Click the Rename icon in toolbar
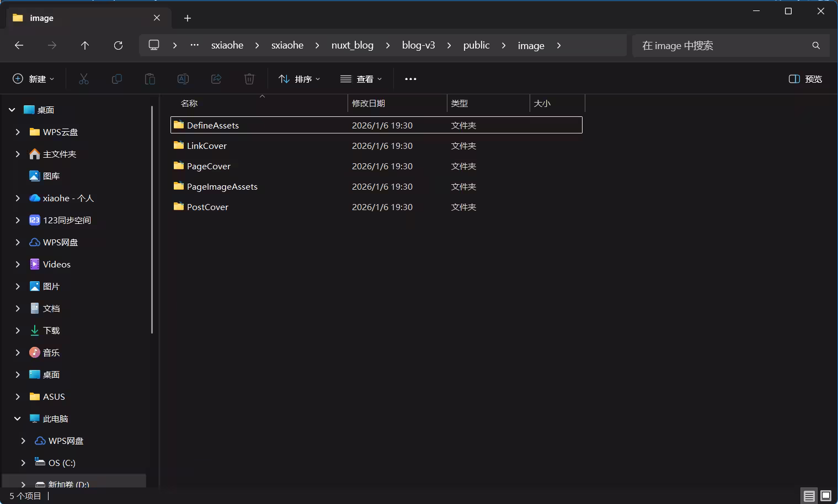 [183, 79]
